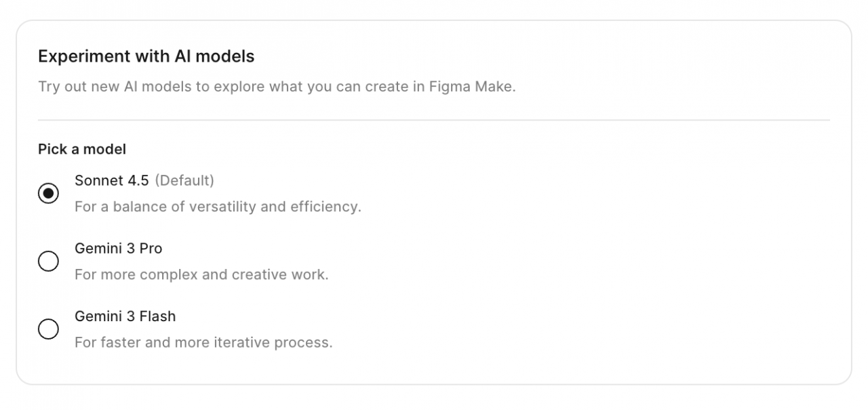Click "For more complex and creative work" text
The image size is (868, 410).
point(201,274)
